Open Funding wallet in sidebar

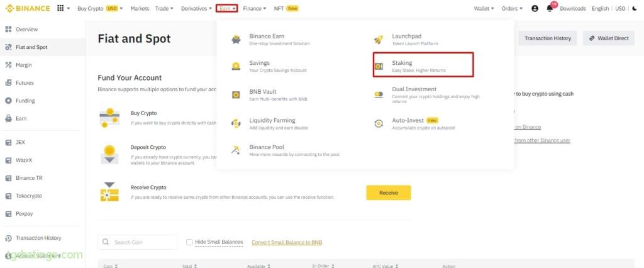point(19,101)
